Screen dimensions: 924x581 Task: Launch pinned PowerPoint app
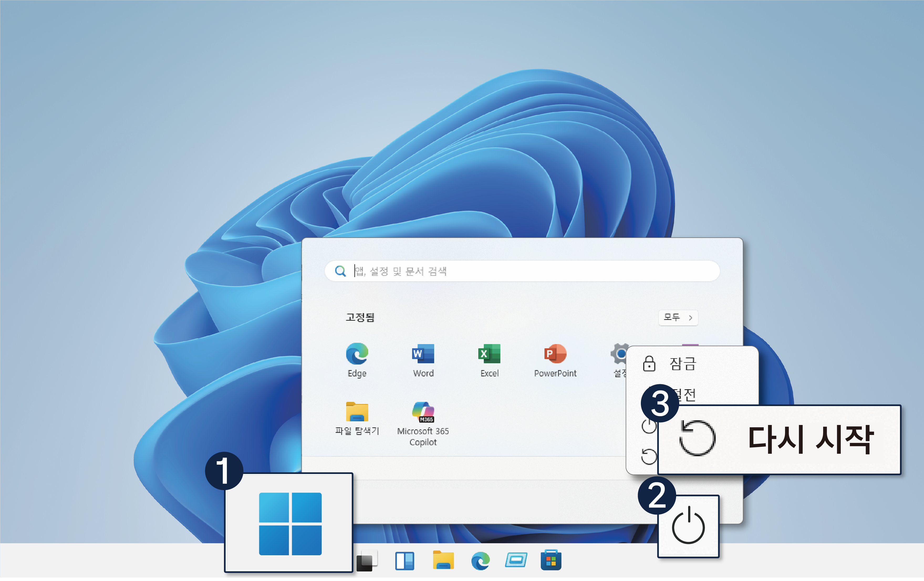point(555,354)
